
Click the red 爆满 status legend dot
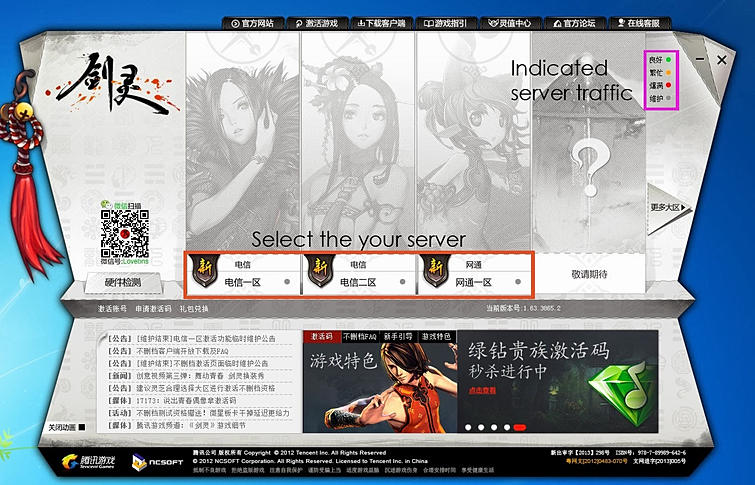[668, 85]
